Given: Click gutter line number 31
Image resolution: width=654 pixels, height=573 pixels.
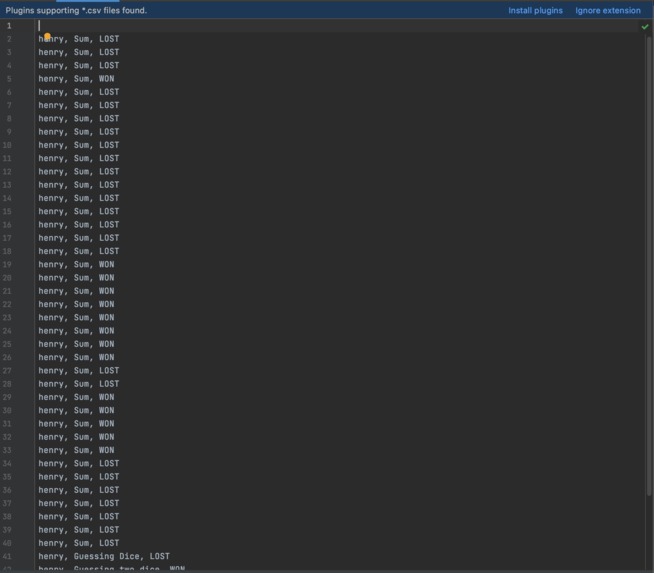Looking at the screenshot, I should (7, 424).
